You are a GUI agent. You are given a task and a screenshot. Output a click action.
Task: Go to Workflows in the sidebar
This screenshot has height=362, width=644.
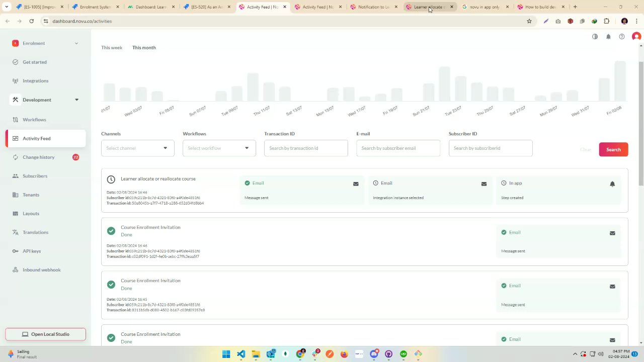34,120
